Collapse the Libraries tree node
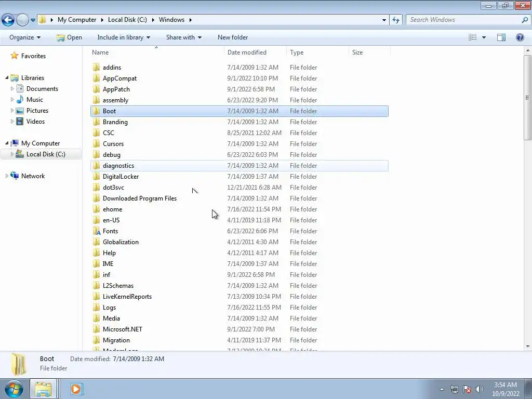Image resolution: width=532 pixels, height=399 pixels. (7, 78)
